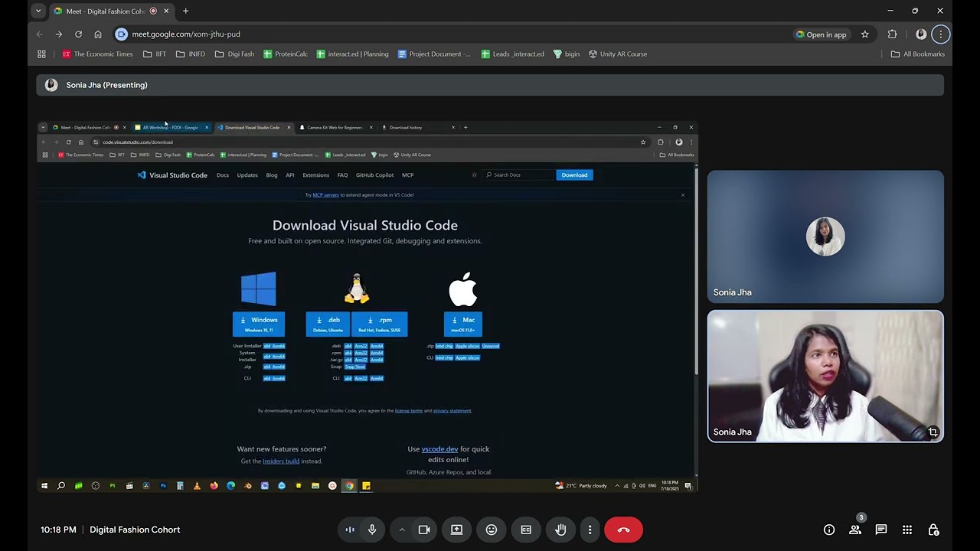Open Meet more options menu

(x=590, y=530)
